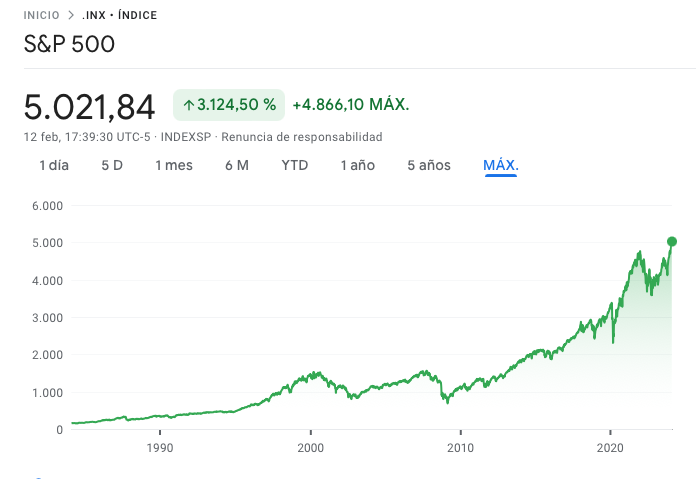Click the 2020 year label on x-axis
Viewport: 696px width, 479px height.
coord(611,449)
